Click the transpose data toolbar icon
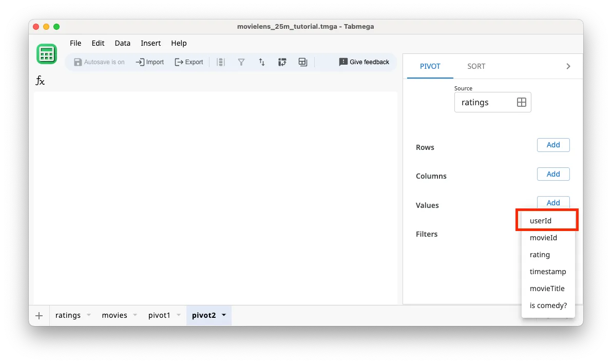Image resolution: width=612 pixels, height=364 pixels. [x=282, y=62]
